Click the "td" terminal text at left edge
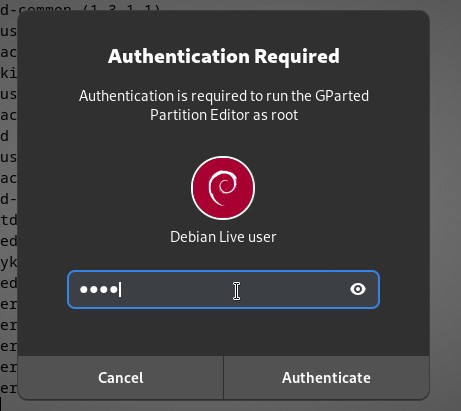This screenshot has height=411, width=461. (x=8, y=220)
